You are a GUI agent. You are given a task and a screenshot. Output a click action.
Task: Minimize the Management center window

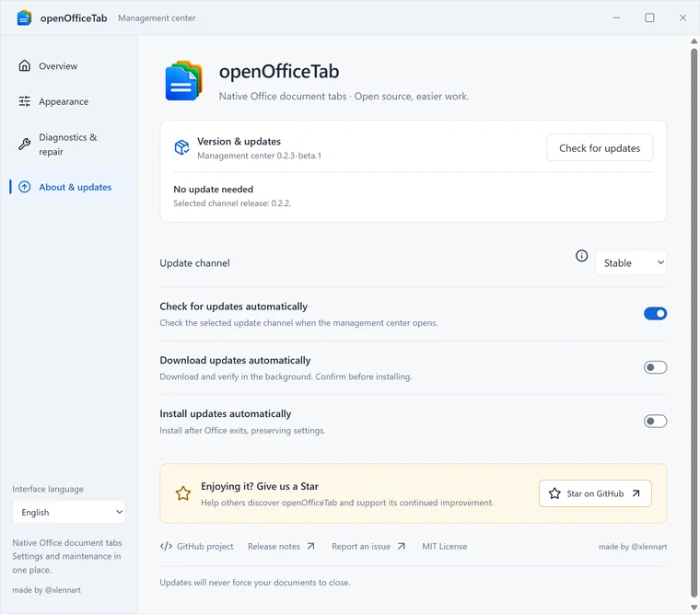616,17
